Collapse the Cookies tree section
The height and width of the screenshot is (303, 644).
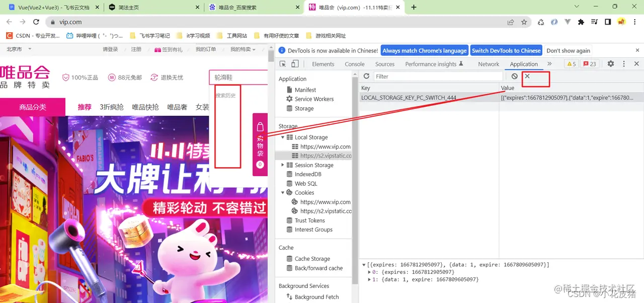tap(282, 192)
